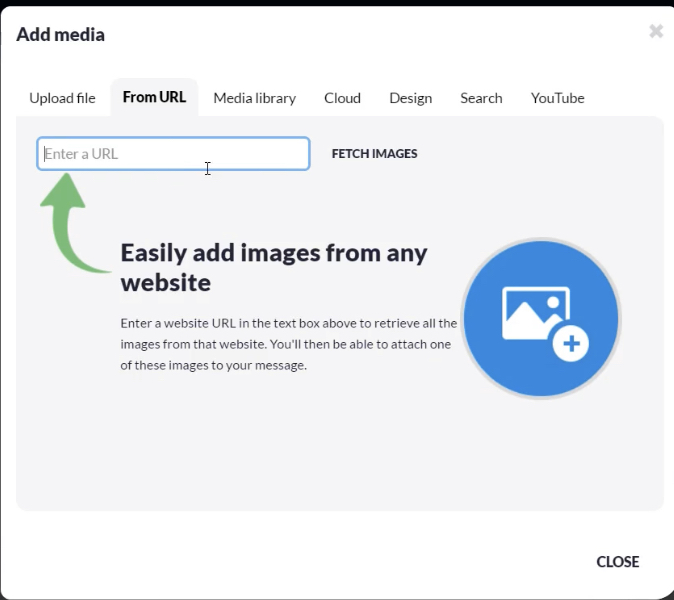
Task: Open the Media library tab
Action: point(254,98)
